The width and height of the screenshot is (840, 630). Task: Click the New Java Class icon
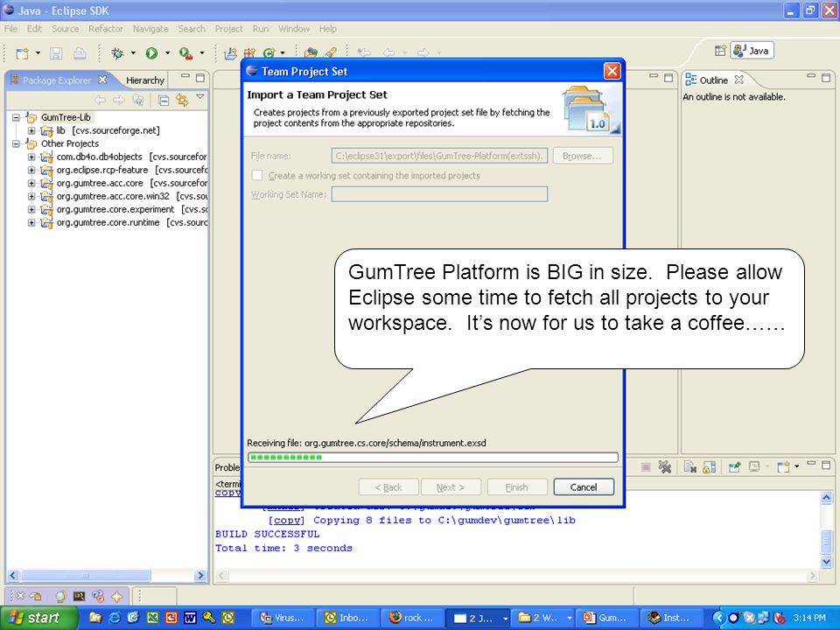269,53
